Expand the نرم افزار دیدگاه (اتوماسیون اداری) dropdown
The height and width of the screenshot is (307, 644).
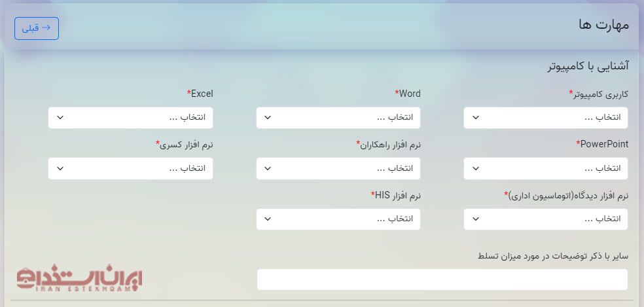click(545, 219)
